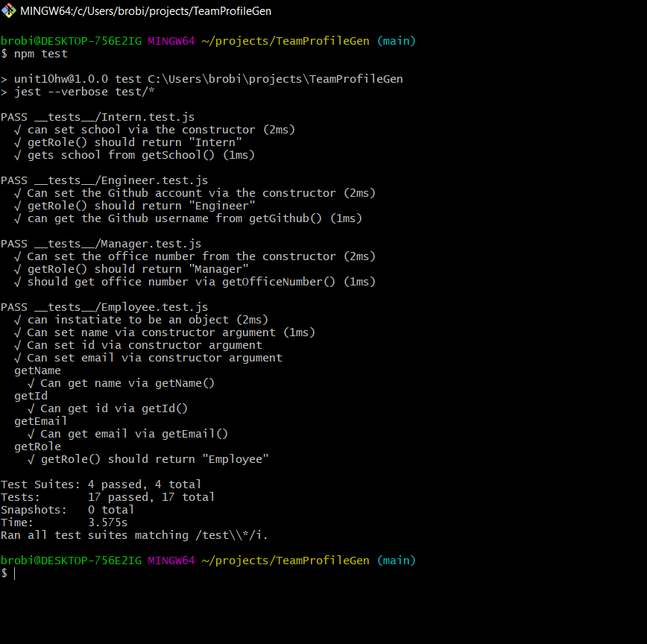647x644 pixels.
Task: Click the line 'jest --verbose test/*'
Action: 78,92
